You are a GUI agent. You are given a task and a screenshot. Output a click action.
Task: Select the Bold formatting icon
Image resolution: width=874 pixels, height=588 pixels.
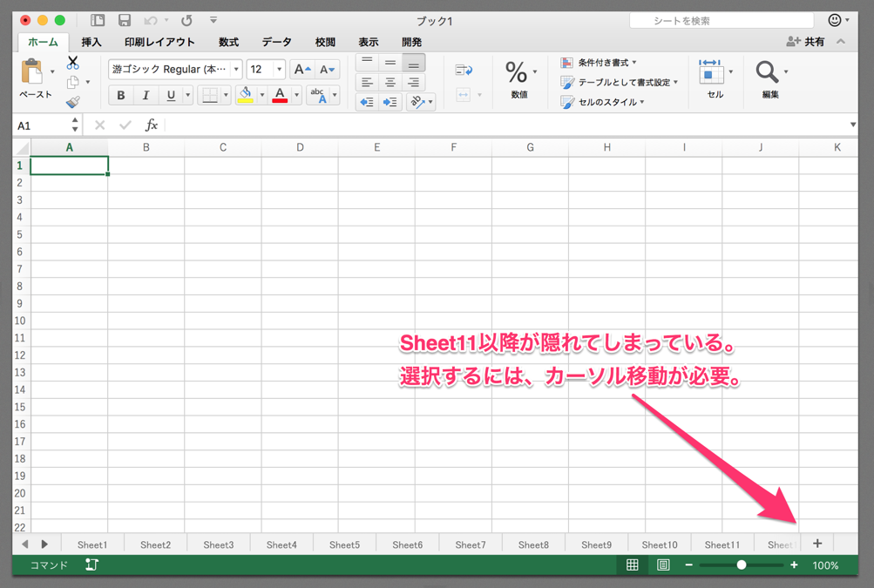[120, 96]
